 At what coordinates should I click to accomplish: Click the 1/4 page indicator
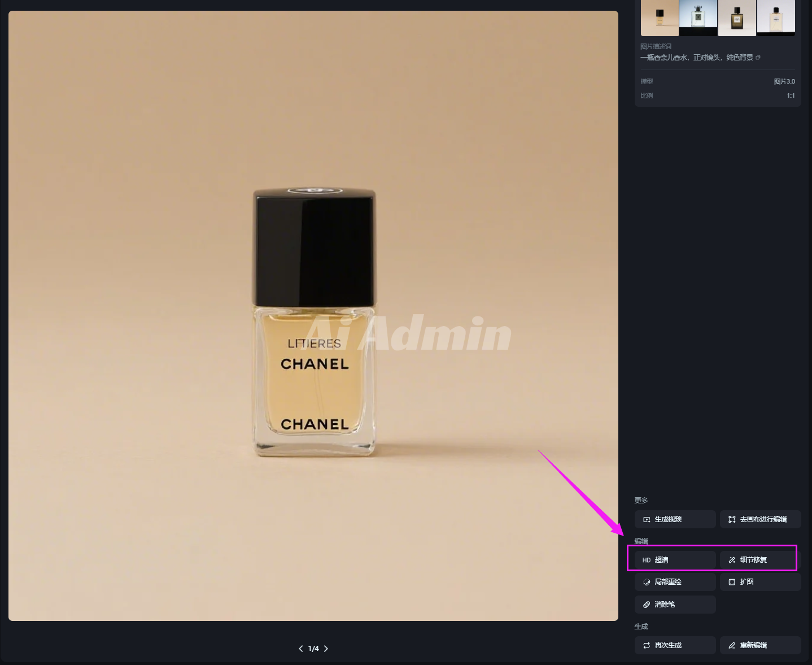pos(313,649)
